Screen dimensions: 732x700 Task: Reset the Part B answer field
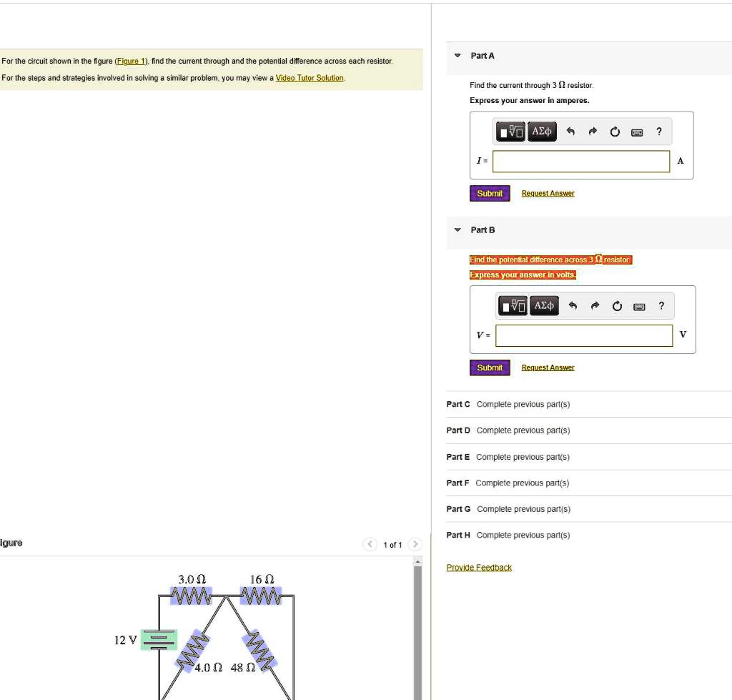click(617, 305)
